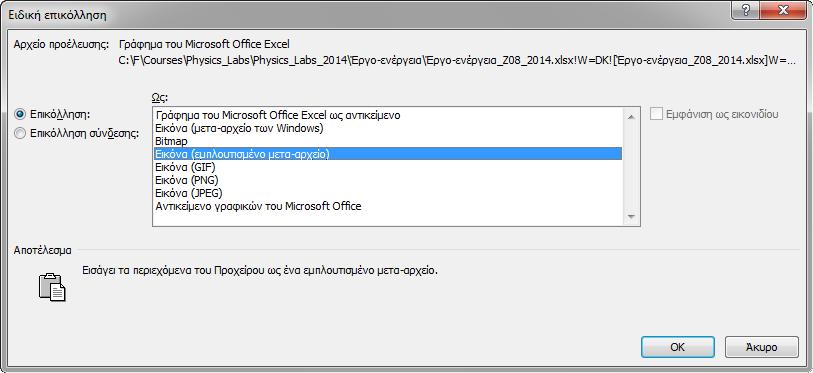Select the Επικόλληση σύνδεσης radio option
The height and width of the screenshot is (373, 813).
click(x=20, y=133)
